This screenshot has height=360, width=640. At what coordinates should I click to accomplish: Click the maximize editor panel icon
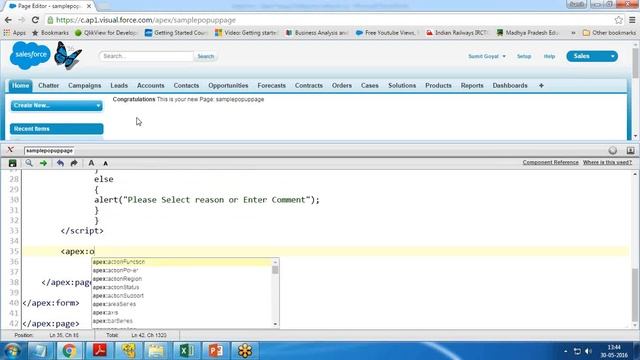coord(630,150)
